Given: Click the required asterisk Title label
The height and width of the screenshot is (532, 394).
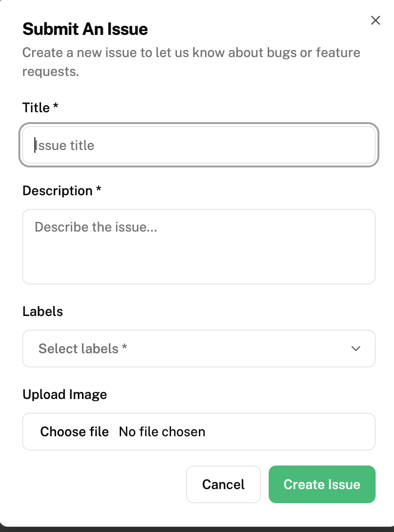Looking at the screenshot, I should pos(40,107).
